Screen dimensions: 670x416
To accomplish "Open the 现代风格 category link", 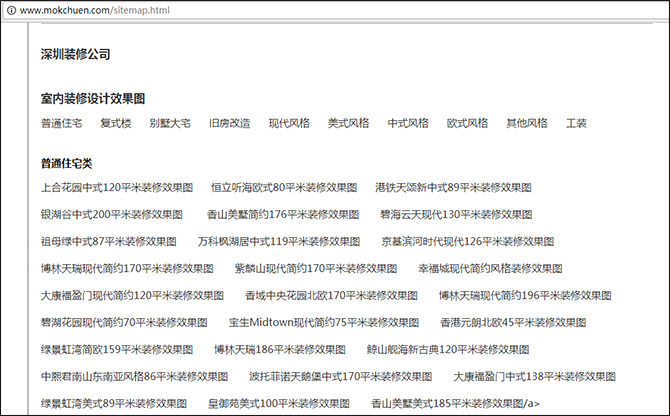I will 289,123.
